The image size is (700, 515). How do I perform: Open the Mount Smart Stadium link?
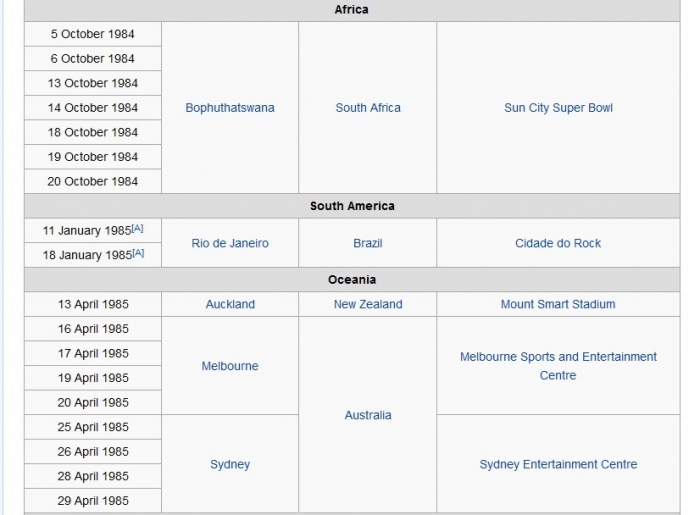click(x=558, y=304)
